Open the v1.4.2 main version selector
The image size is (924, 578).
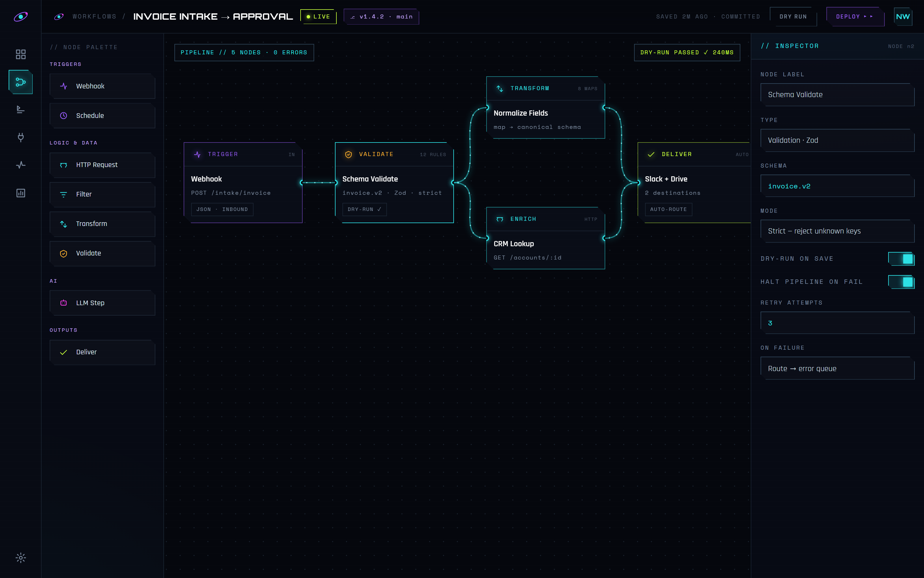point(381,17)
